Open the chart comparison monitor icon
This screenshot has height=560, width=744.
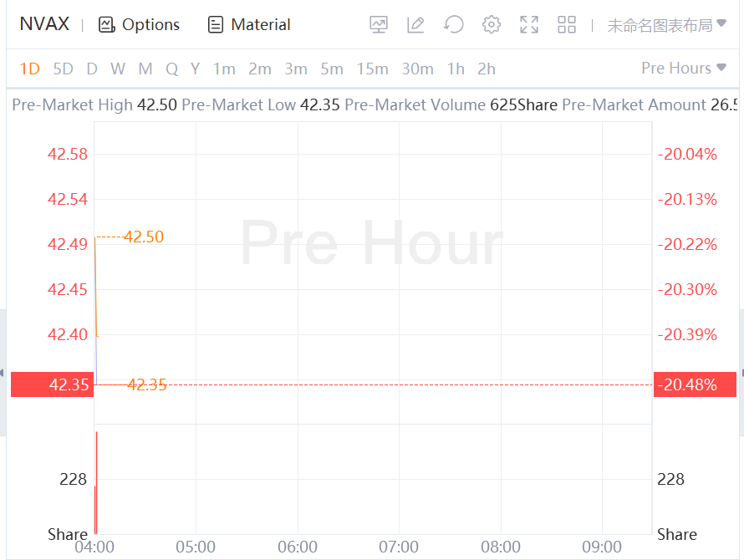pyautogui.click(x=379, y=25)
